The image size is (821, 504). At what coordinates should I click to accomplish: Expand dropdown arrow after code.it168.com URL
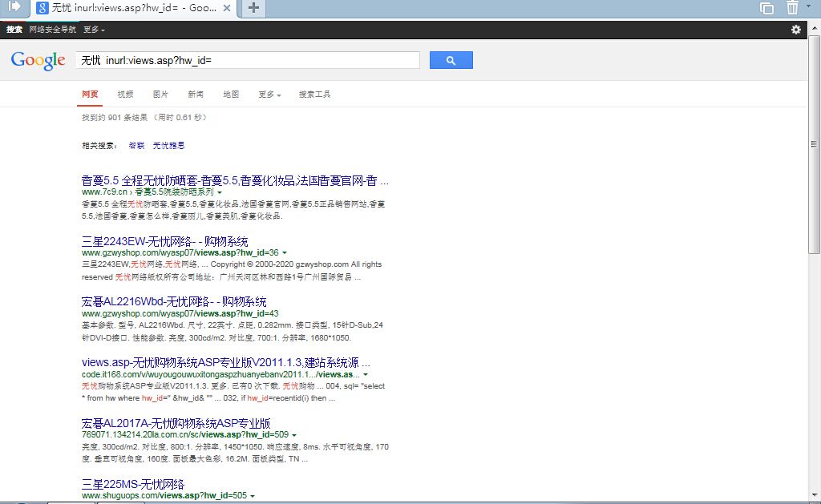click(x=366, y=375)
